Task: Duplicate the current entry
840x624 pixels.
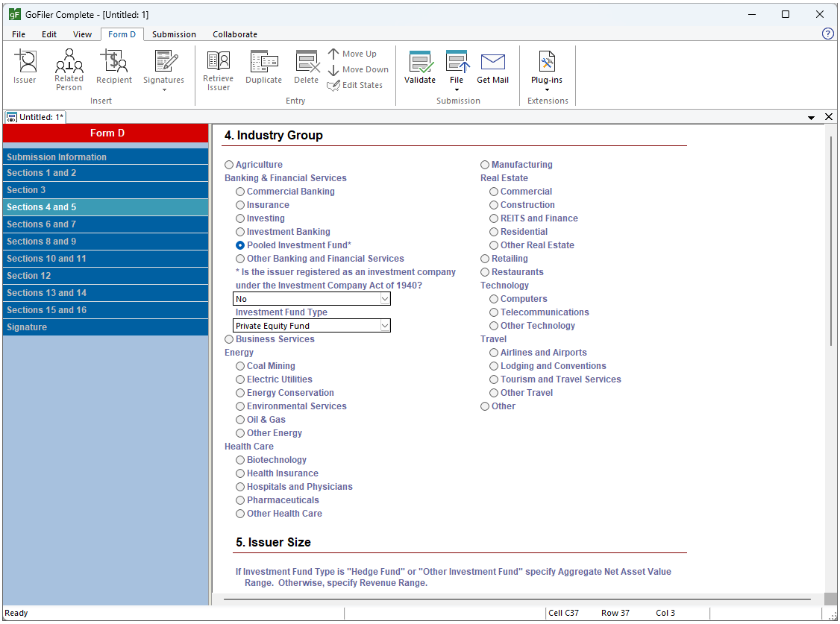Action: 263,67
